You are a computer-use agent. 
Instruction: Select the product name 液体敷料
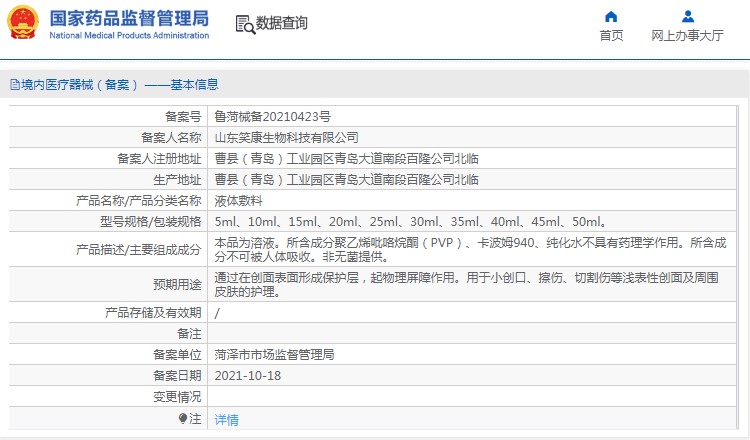239,200
